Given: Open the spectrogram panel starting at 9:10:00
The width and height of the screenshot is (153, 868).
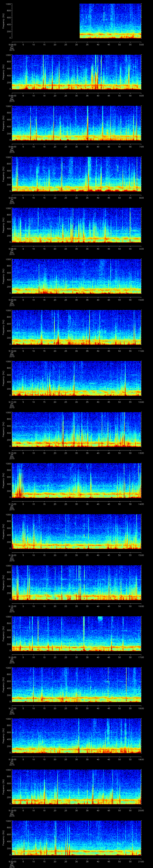Looking at the screenshot, I should coord(77,327).
